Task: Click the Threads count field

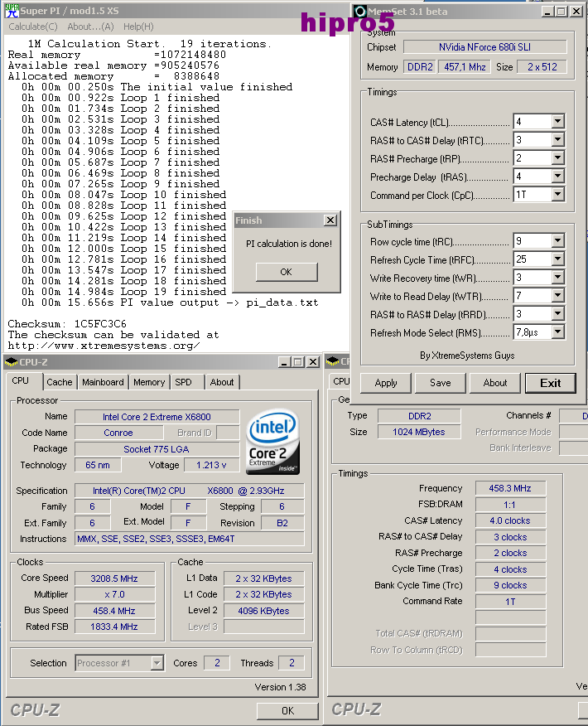Action: (x=292, y=663)
